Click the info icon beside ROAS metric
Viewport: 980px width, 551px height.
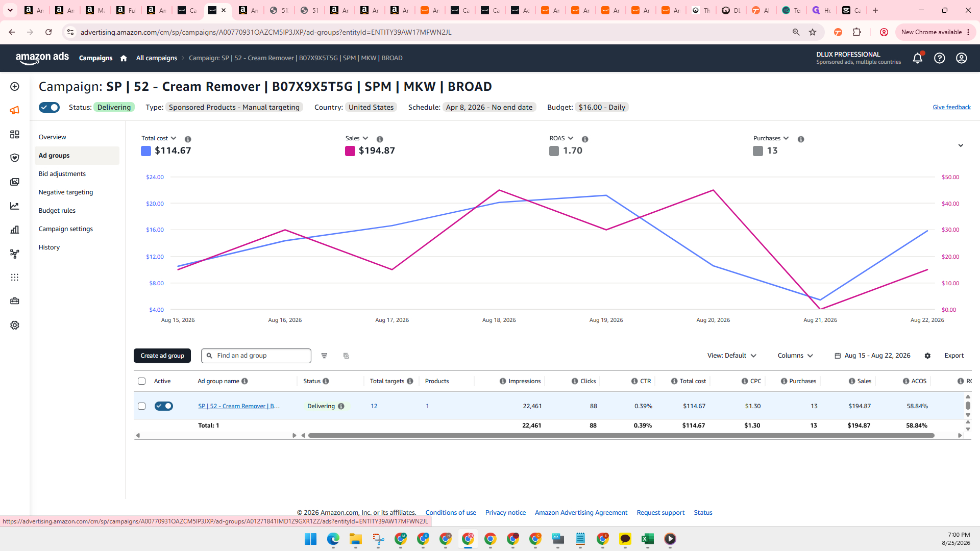pyautogui.click(x=585, y=139)
